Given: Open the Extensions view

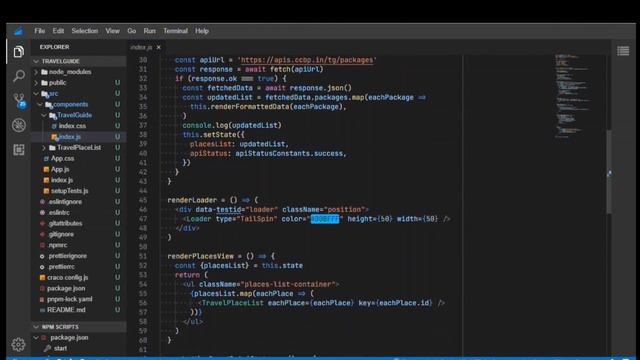Looking at the screenshot, I should (x=18, y=150).
